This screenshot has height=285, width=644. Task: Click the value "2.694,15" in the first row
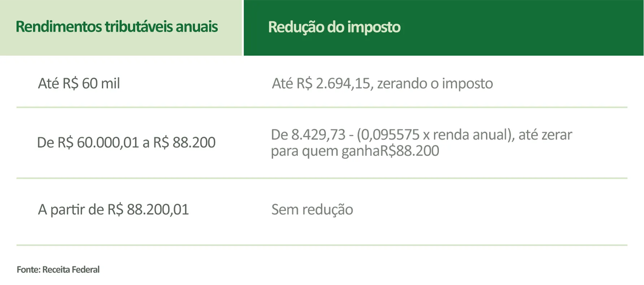(x=343, y=83)
